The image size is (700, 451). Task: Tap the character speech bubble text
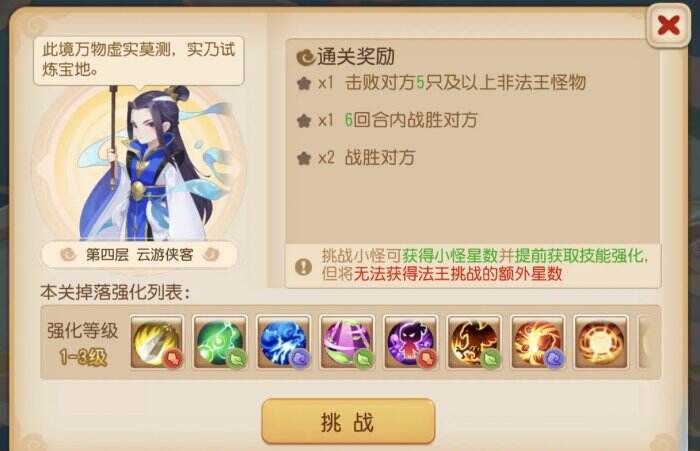[139, 59]
